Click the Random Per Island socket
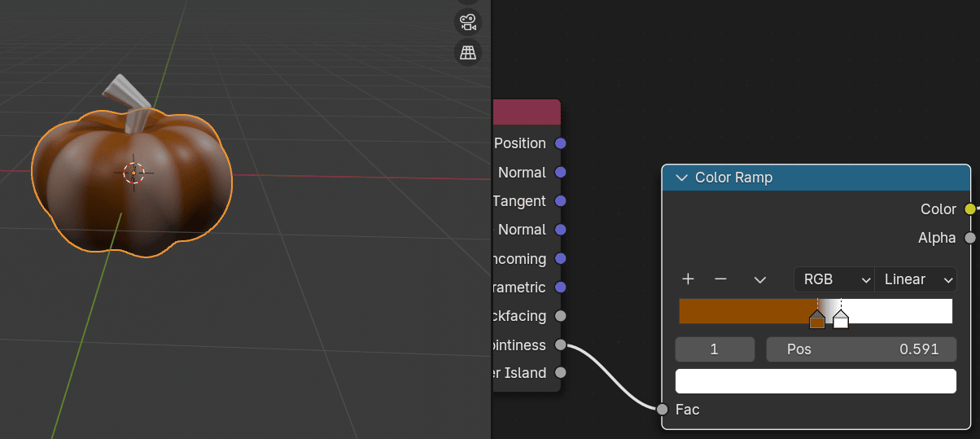The height and width of the screenshot is (439, 980). [560, 373]
